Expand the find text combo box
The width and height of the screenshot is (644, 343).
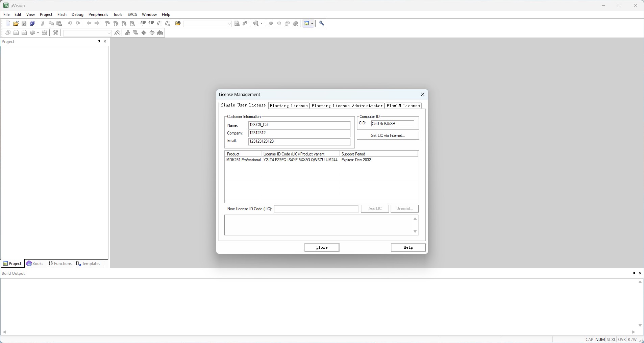pos(229,24)
